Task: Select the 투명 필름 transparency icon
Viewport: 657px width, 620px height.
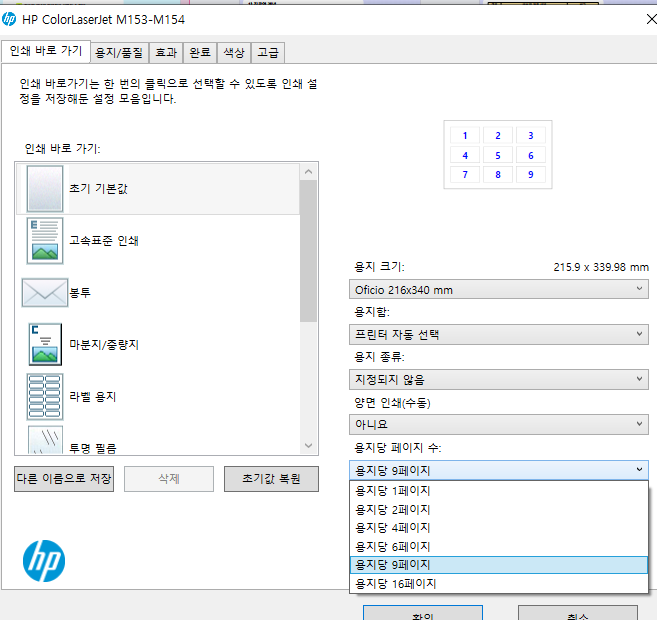Action: [x=45, y=440]
